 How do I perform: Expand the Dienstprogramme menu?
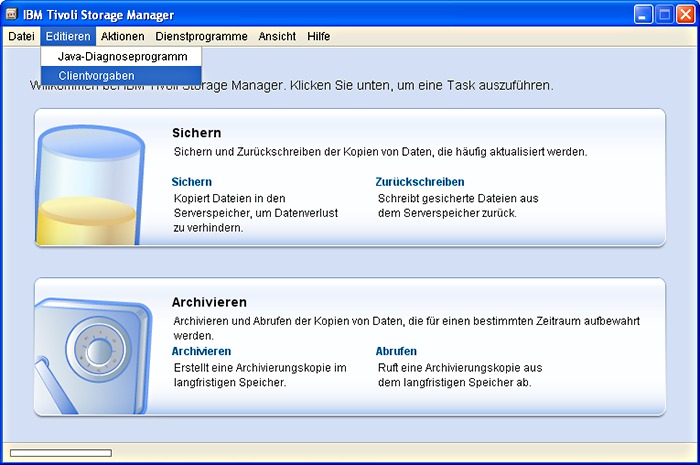click(x=201, y=36)
